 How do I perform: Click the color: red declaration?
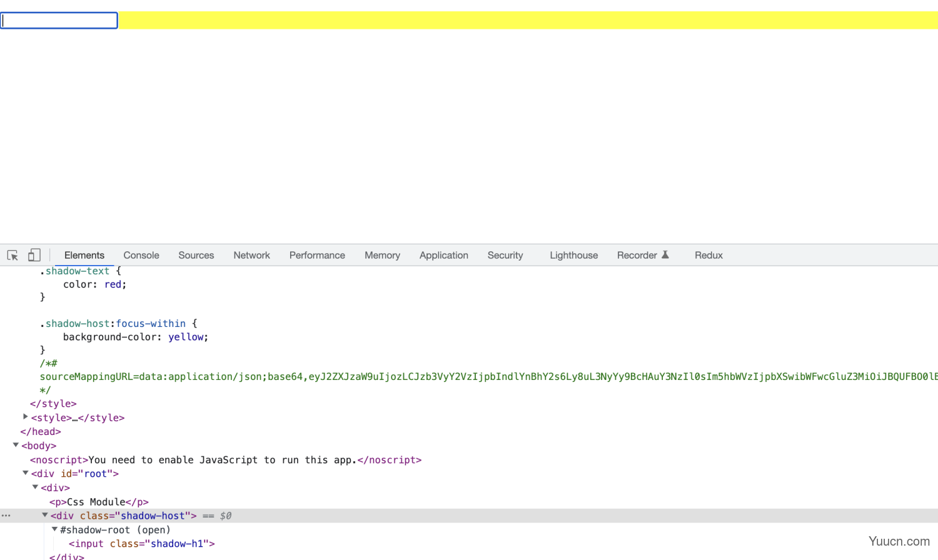tap(94, 284)
